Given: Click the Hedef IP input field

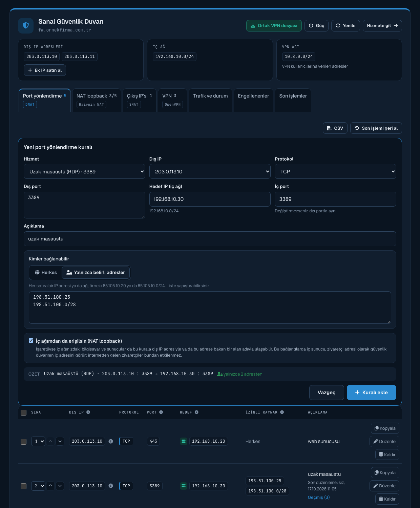Looking at the screenshot, I should (x=210, y=199).
